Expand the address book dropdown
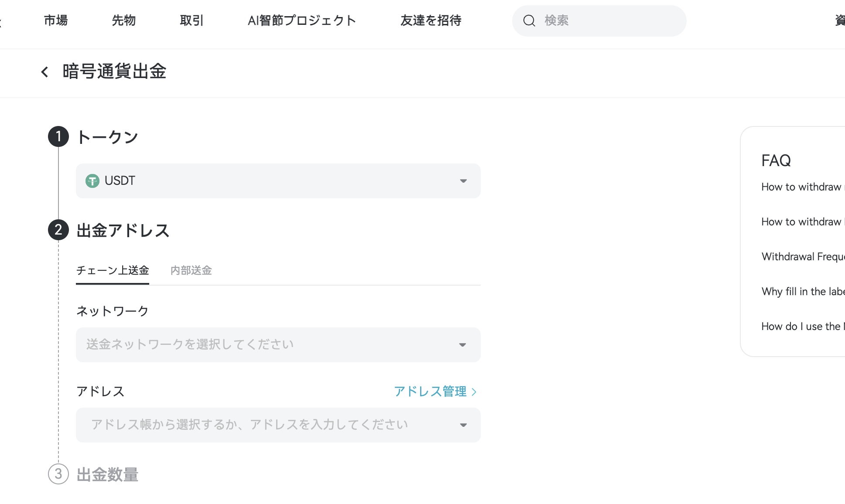Image resolution: width=845 pixels, height=504 pixels. click(278, 425)
